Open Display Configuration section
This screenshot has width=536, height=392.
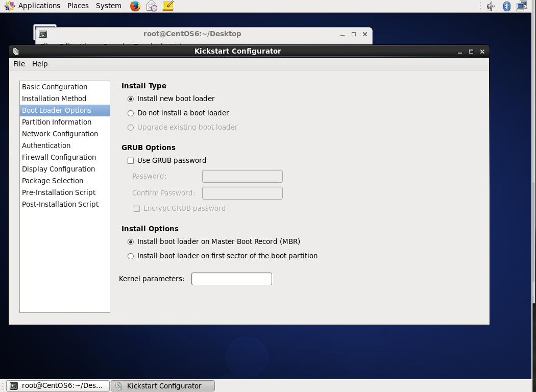click(x=65, y=169)
